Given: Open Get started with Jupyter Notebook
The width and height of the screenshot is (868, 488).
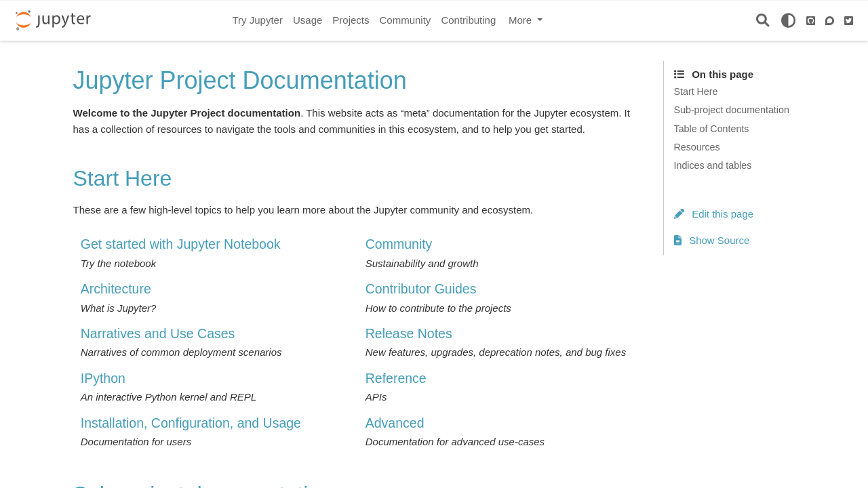Looking at the screenshot, I should (x=180, y=244).
